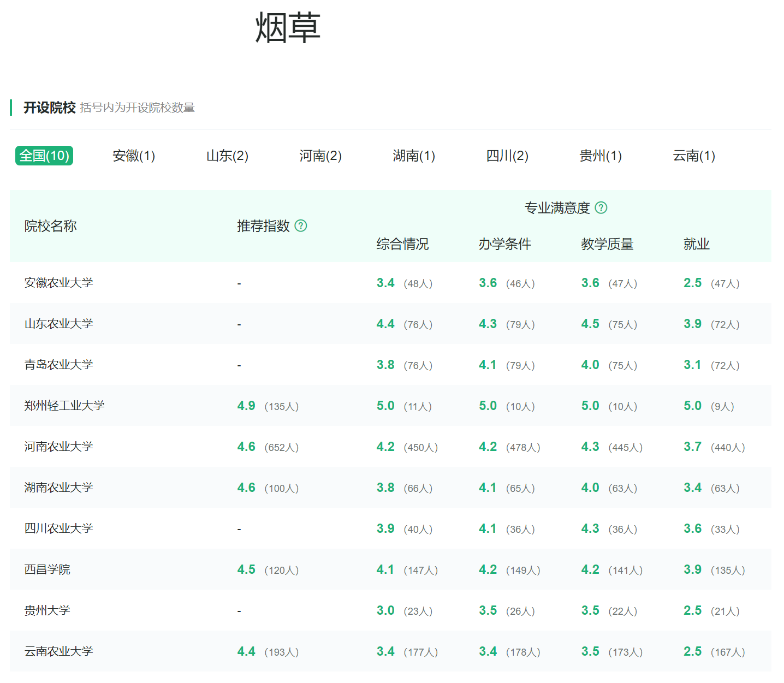Open the 河南(2) province tab
Viewport: 784px width, 683px height.
tap(320, 156)
